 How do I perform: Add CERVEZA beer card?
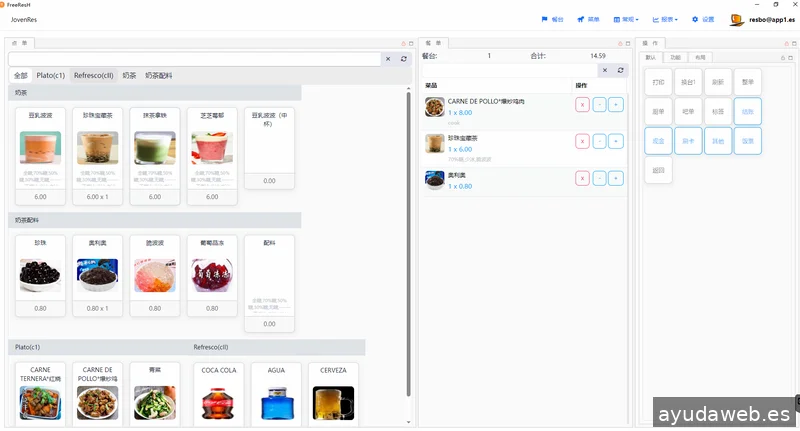coord(333,394)
